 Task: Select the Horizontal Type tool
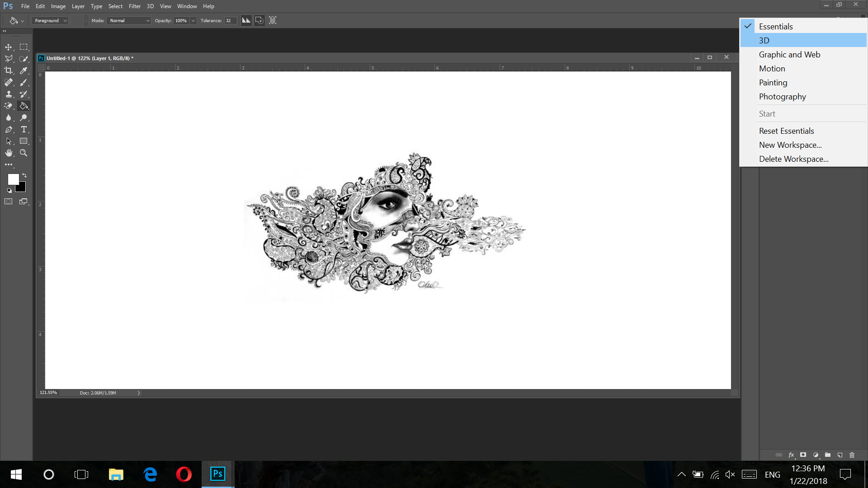[x=24, y=129]
